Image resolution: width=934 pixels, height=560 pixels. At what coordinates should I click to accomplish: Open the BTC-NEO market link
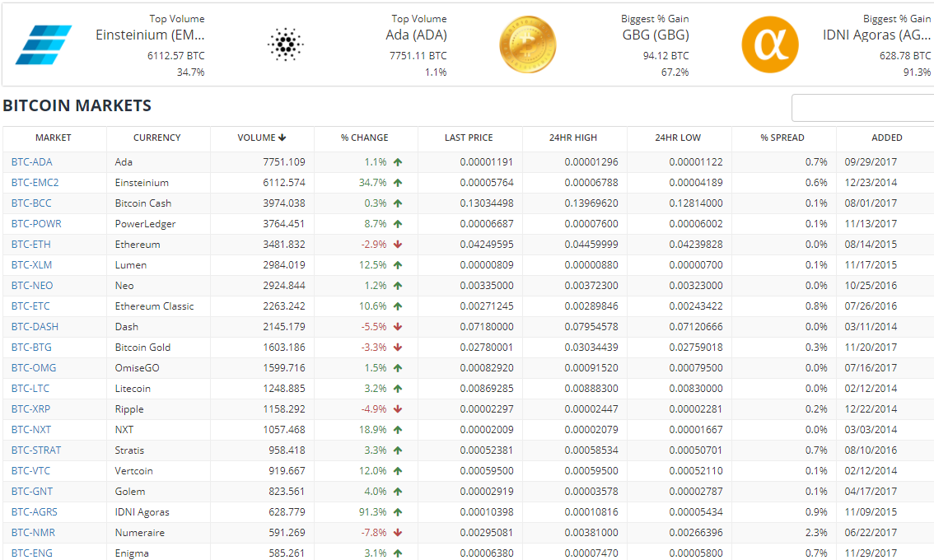point(32,286)
